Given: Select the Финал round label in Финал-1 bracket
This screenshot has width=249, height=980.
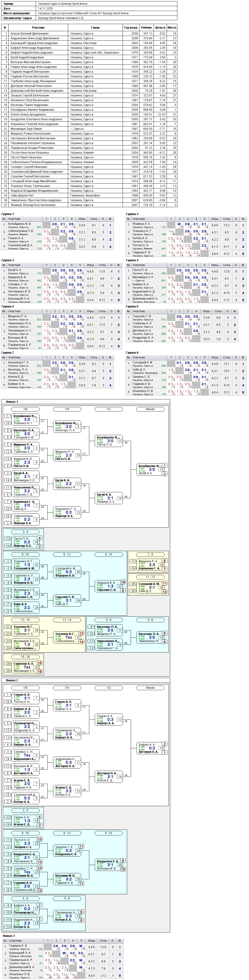Looking at the screenshot, I should pyautogui.click(x=150, y=409).
